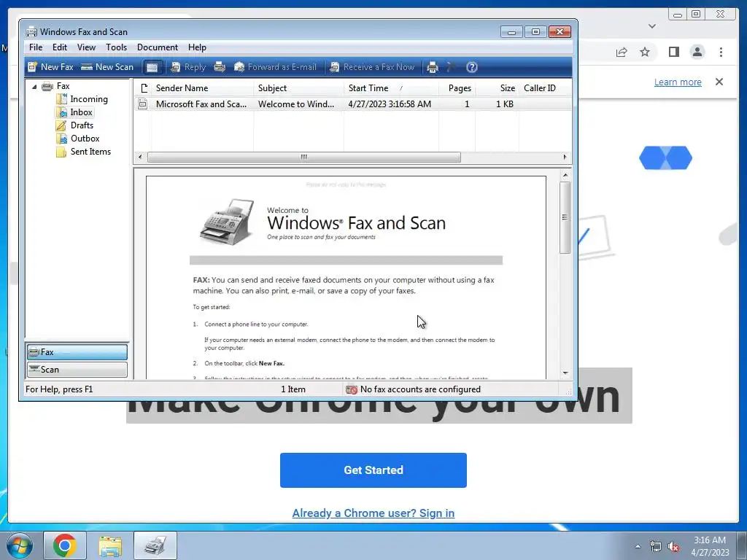The height and width of the screenshot is (560, 747).
Task: Collapse the Fax tree node arrow
Action: coord(34,87)
